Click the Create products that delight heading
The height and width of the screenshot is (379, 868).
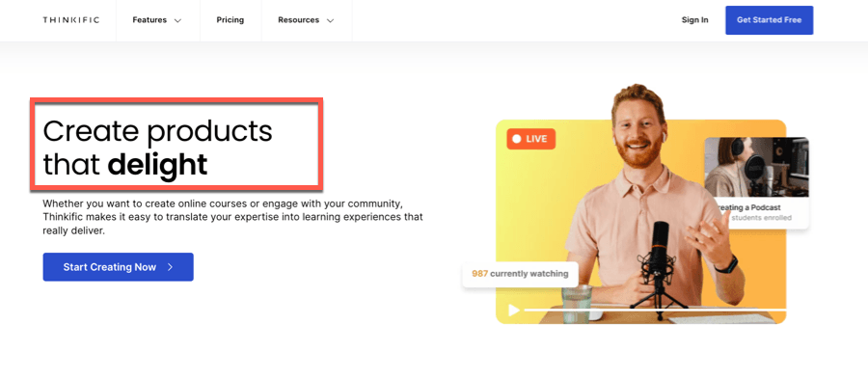click(x=158, y=148)
